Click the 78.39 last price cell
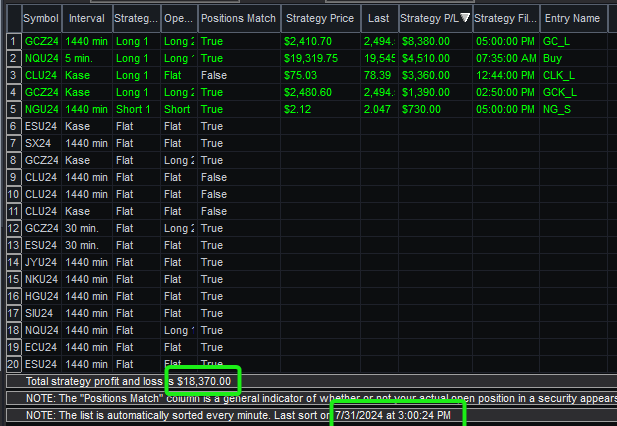Image resolution: width=617 pixels, height=426 pixels. 377,76
